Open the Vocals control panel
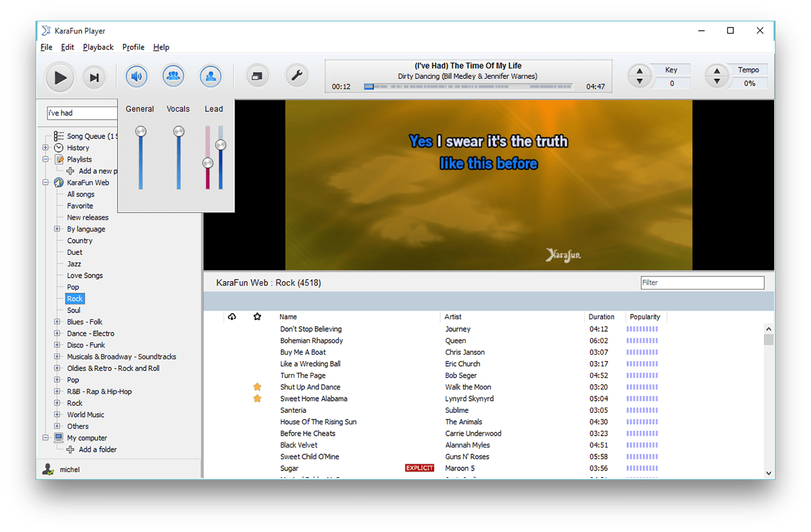The height and width of the screenshot is (532, 811). coord(173,76)
